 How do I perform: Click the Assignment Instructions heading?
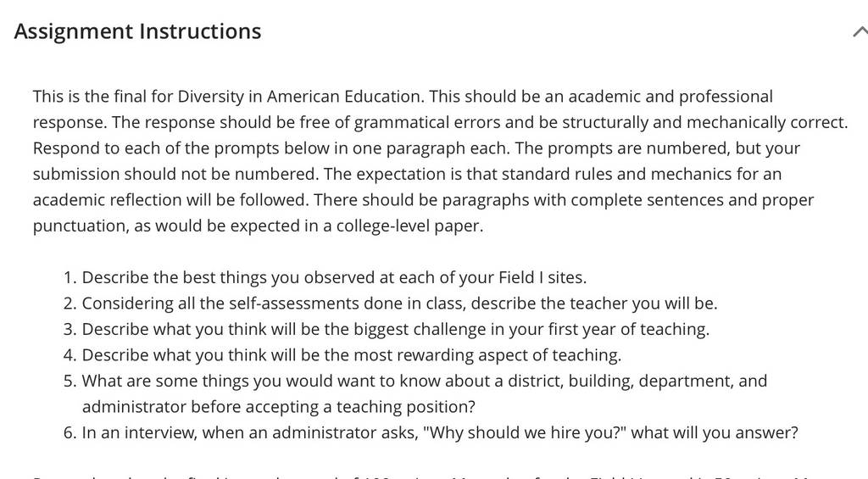coord(137,31)
